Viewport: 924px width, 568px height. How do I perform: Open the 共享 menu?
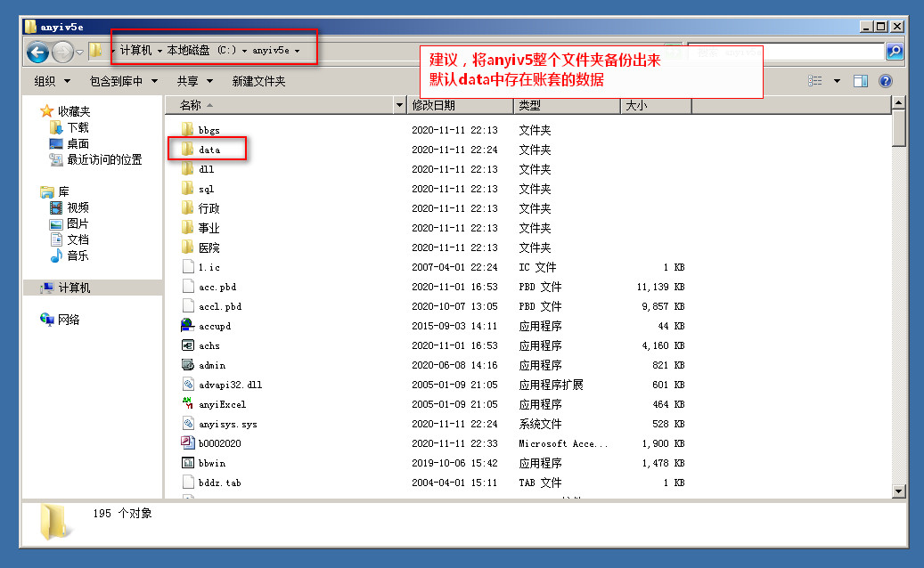[x=192, y=81]
